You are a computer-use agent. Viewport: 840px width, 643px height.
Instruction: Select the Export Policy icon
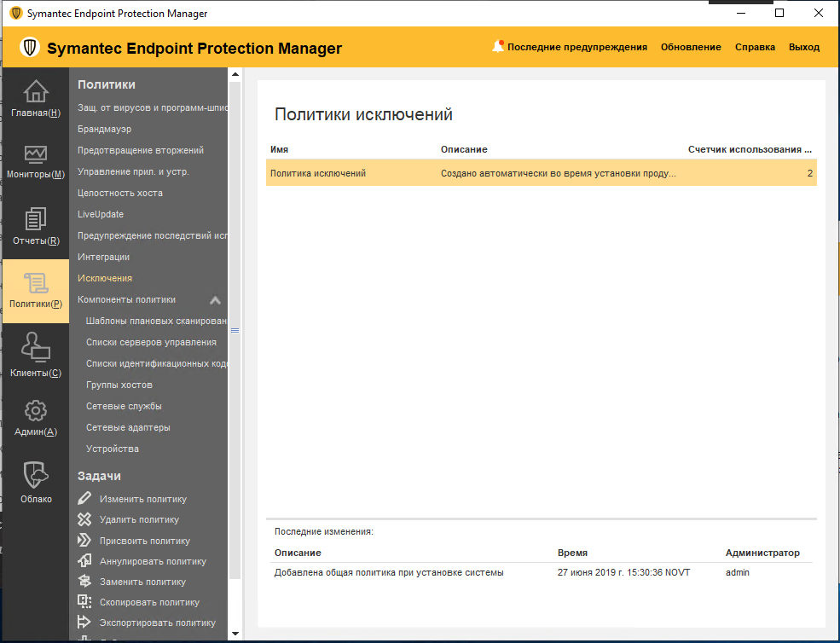83,622
